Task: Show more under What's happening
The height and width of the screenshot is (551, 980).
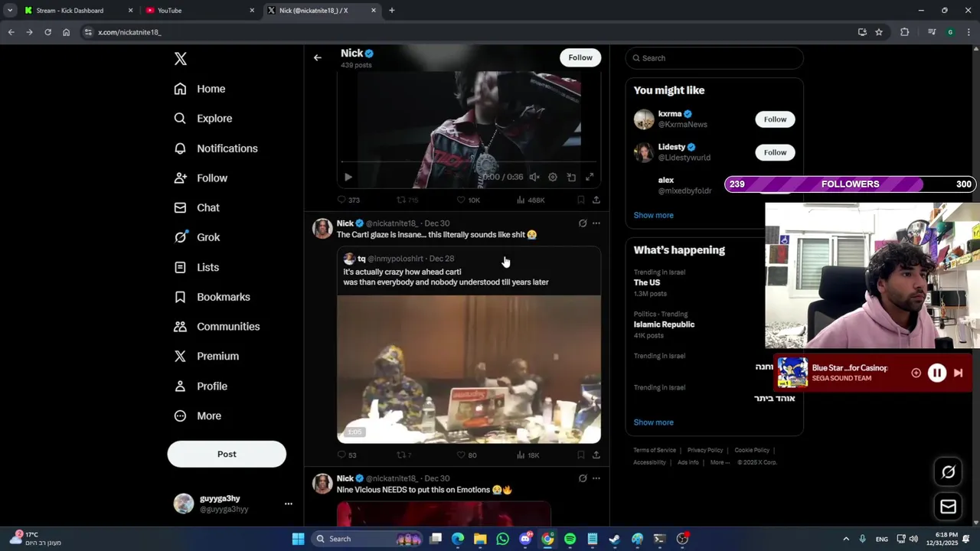Action: [x=653, y=422]
